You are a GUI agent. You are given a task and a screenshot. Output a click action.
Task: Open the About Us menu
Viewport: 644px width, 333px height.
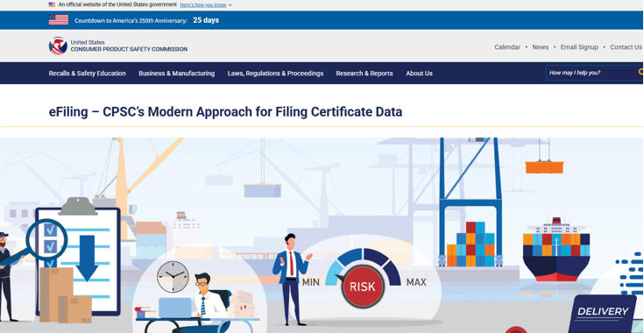pyautogui.click(x=419, y=74)
